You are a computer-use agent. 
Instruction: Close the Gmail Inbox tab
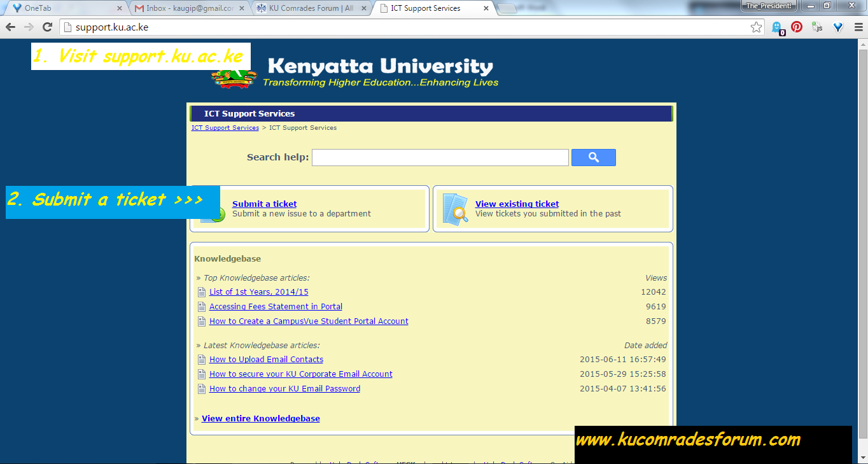[x=241, y=8]
